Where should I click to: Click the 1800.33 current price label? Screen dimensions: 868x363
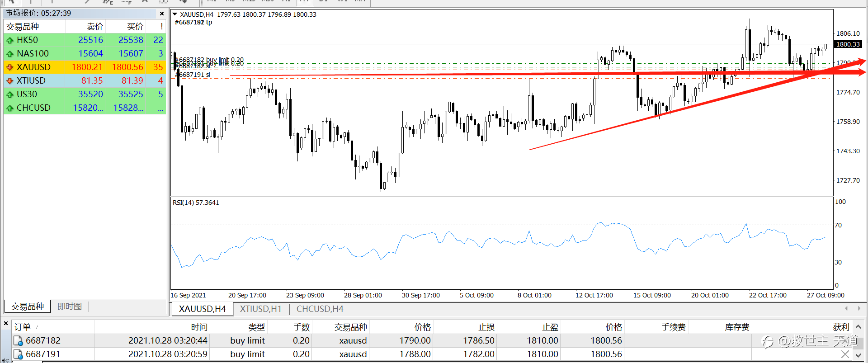click(848, 44)
